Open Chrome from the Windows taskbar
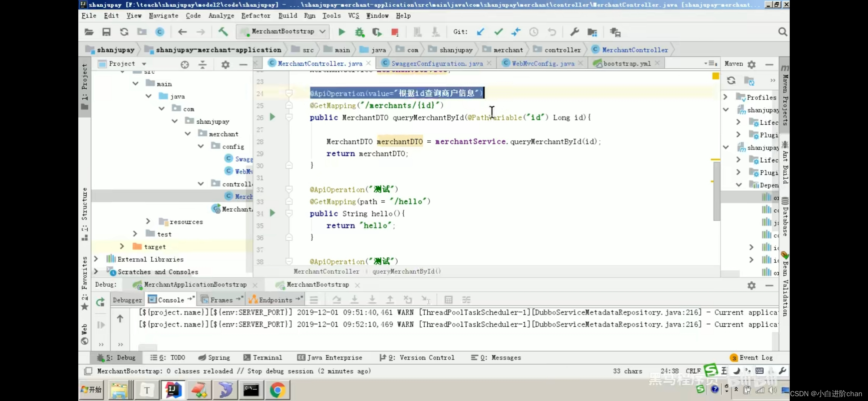 click(277, 390)
